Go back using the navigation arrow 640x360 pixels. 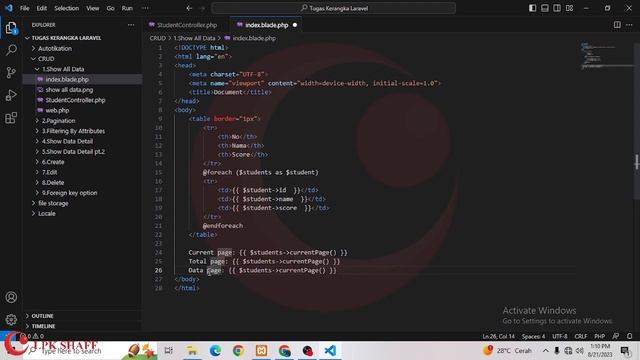coord(189,8)
